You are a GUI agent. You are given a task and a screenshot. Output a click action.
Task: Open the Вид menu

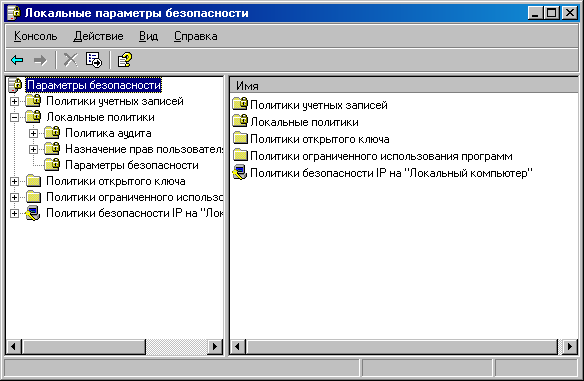(149, 36)
